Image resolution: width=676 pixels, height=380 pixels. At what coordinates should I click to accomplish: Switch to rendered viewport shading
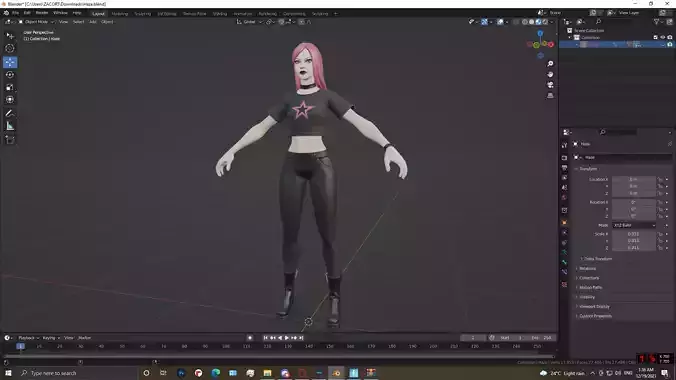click(545, 22)
